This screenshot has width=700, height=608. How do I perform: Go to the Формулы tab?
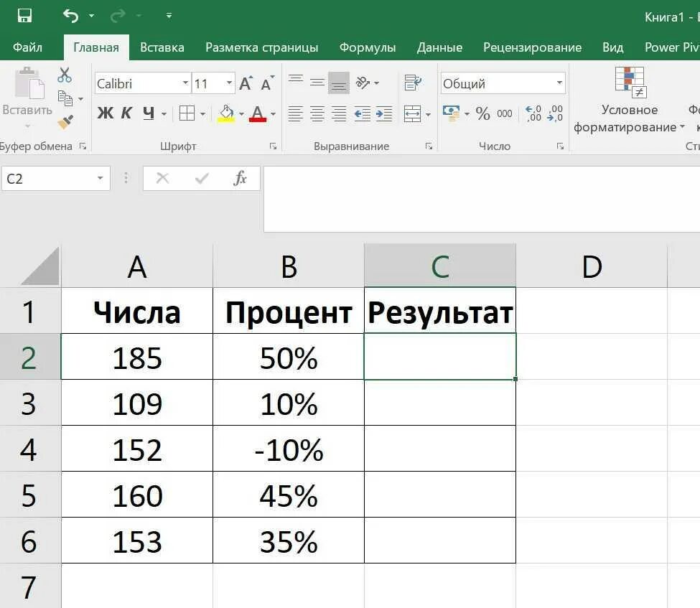[368, 47]
